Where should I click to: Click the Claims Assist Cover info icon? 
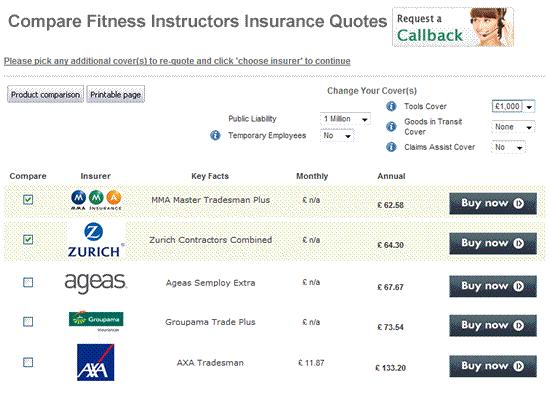tap(391, 147)
